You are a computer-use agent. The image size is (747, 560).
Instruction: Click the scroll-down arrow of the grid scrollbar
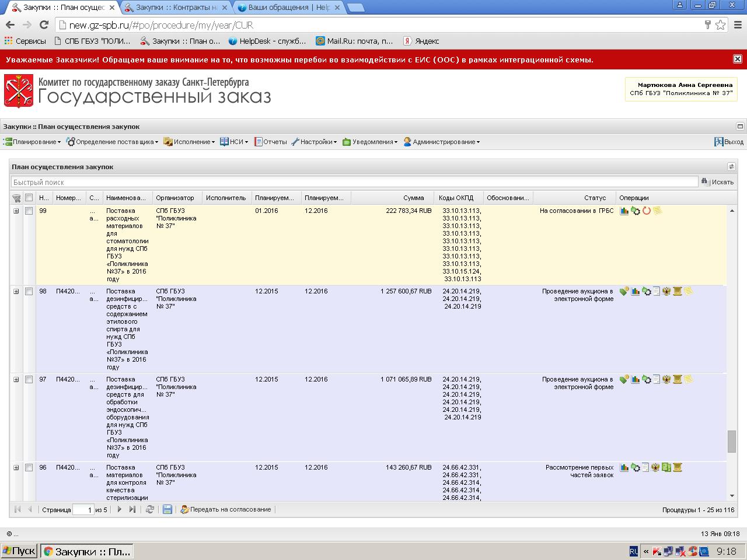pos(731,495)
